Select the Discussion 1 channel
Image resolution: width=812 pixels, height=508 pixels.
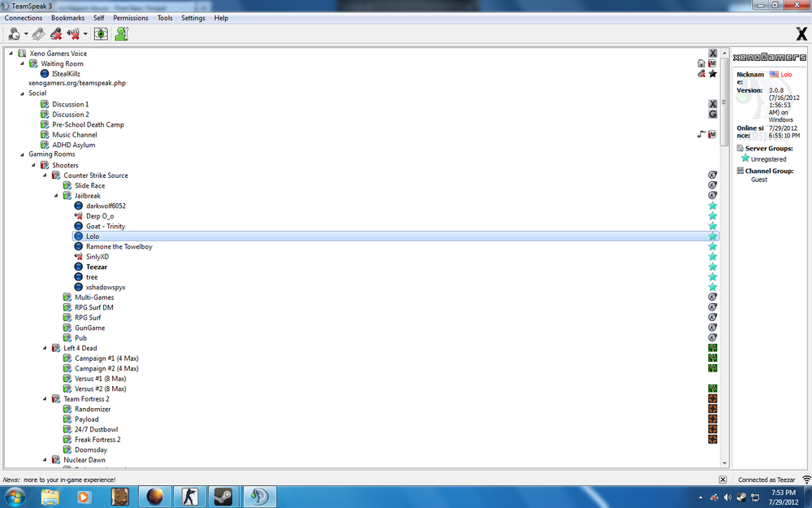tap(71, 104)
